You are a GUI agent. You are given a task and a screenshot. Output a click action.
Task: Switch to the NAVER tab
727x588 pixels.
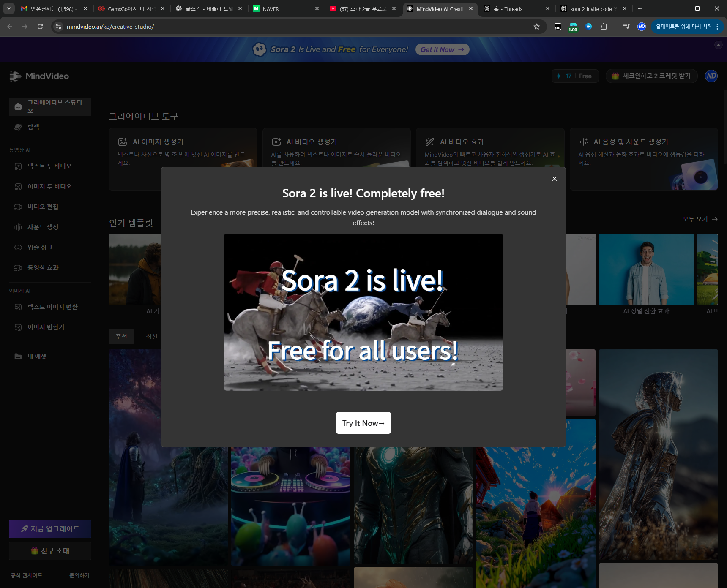point(285,8)
